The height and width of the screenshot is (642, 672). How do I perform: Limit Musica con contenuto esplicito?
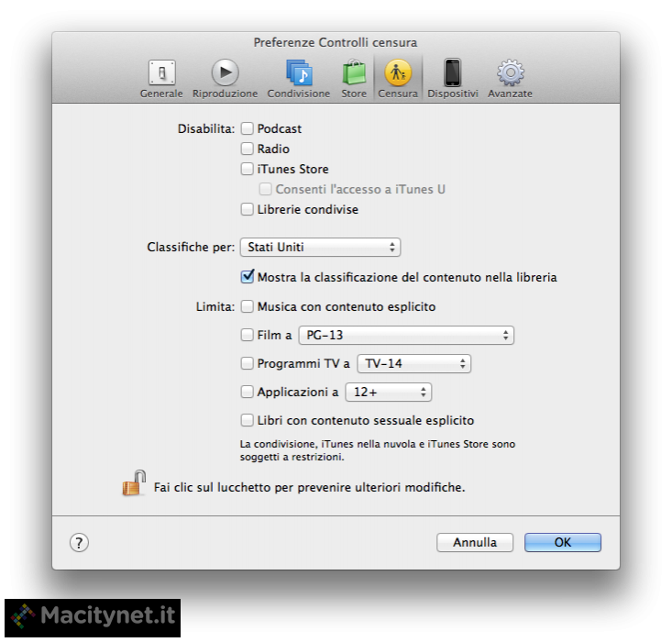point(248,306)
